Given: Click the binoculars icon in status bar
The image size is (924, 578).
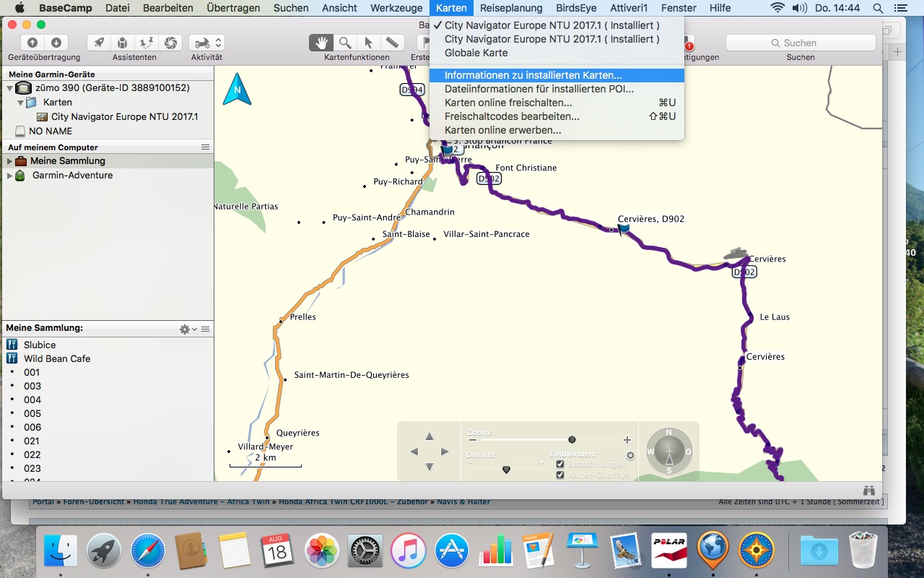Looking at the screenshot, I should (869, 491).
